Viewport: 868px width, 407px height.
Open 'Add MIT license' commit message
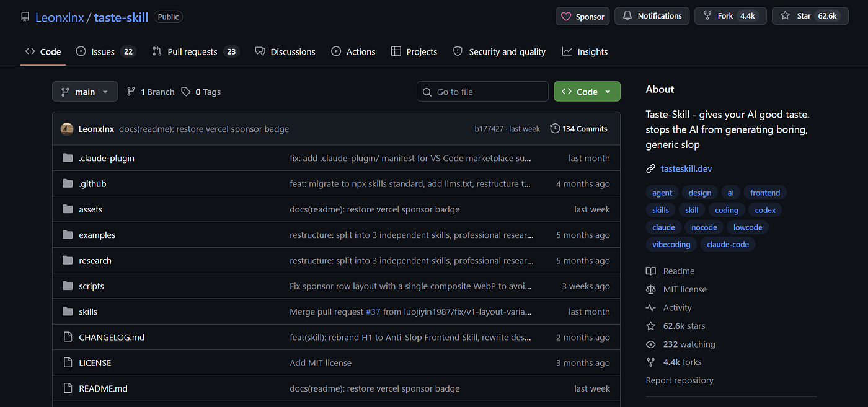[321, 363]
